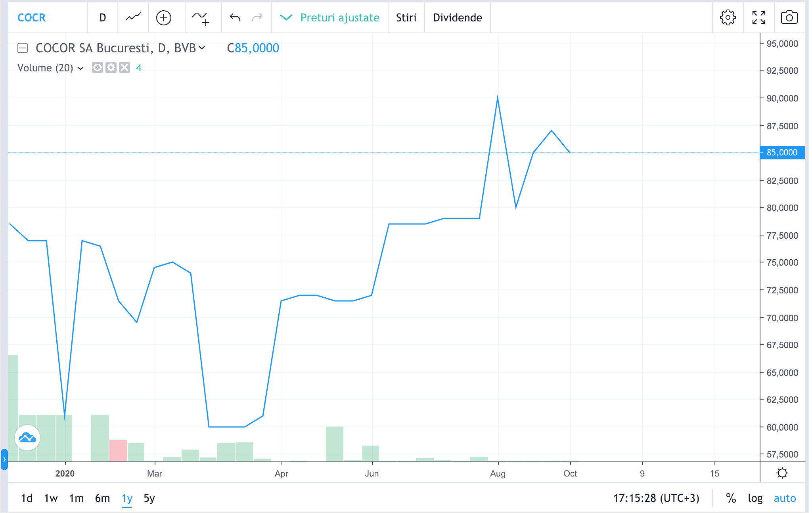The width and height of the screenshot is (812, 513).
Task: Open the line chart style selector
Action: click(134, 17)
